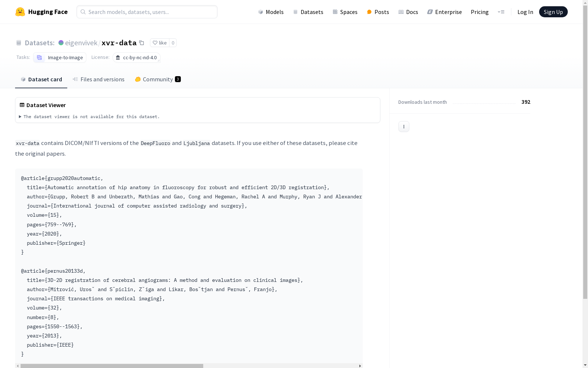The height and width of the screenshot is (368, 588).
Task: Click the left arrow of the code scrollbar
Action: pos(17,366)
